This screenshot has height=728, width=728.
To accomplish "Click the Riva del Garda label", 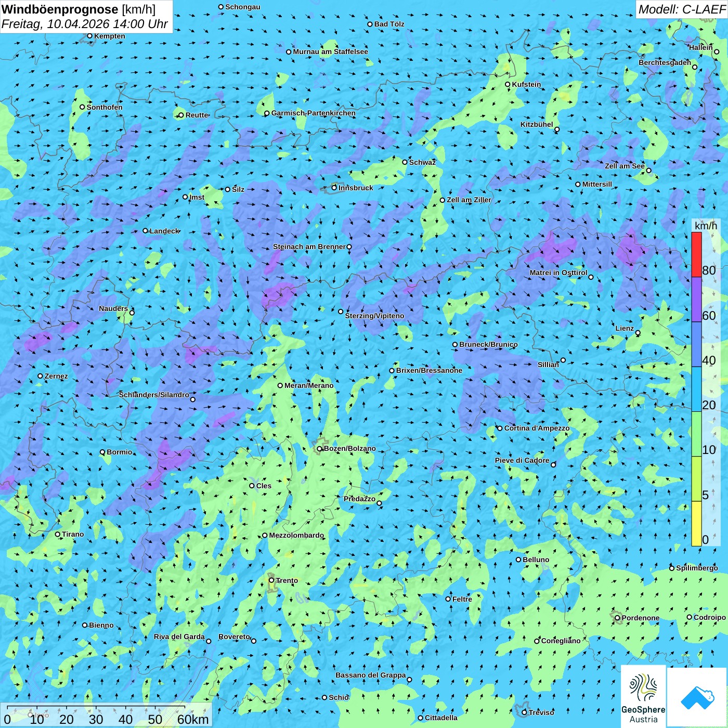I will pos(179,636).
